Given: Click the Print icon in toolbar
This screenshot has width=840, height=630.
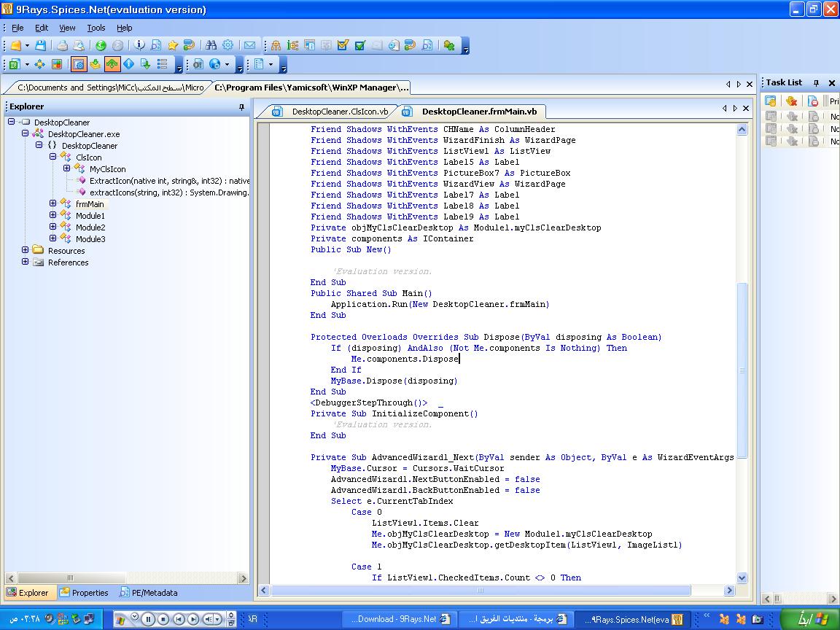Looking at the screenshot, I should tap(63, 45).
